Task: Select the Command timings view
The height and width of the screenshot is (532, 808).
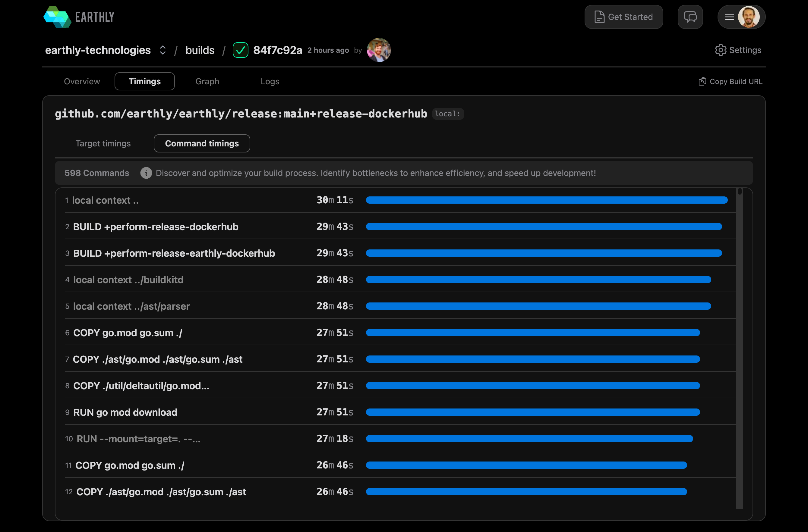Action: click(202, 143)
